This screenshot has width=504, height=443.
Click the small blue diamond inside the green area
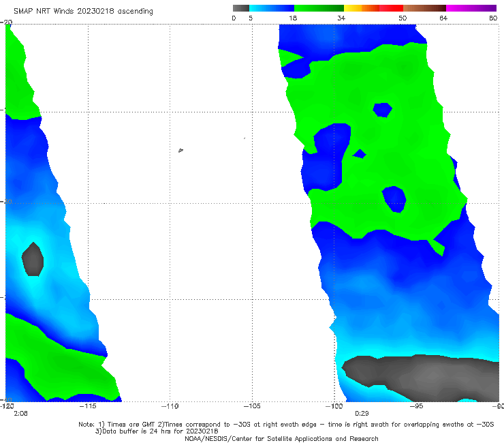click(360, 154)
